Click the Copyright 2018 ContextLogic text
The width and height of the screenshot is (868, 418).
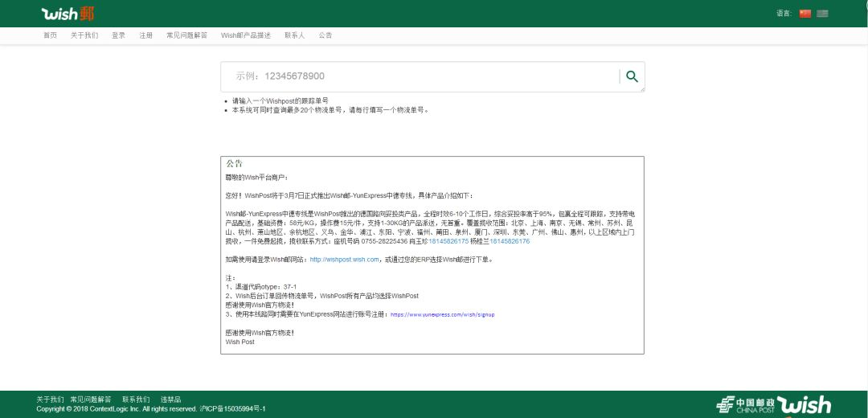[x=151, y=408]
